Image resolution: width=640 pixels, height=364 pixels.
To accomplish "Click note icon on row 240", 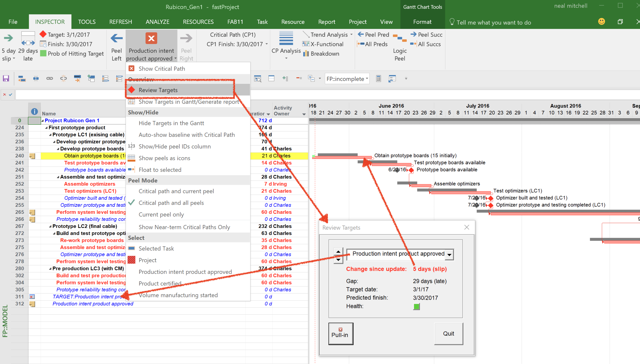I will tap(32, 156).
